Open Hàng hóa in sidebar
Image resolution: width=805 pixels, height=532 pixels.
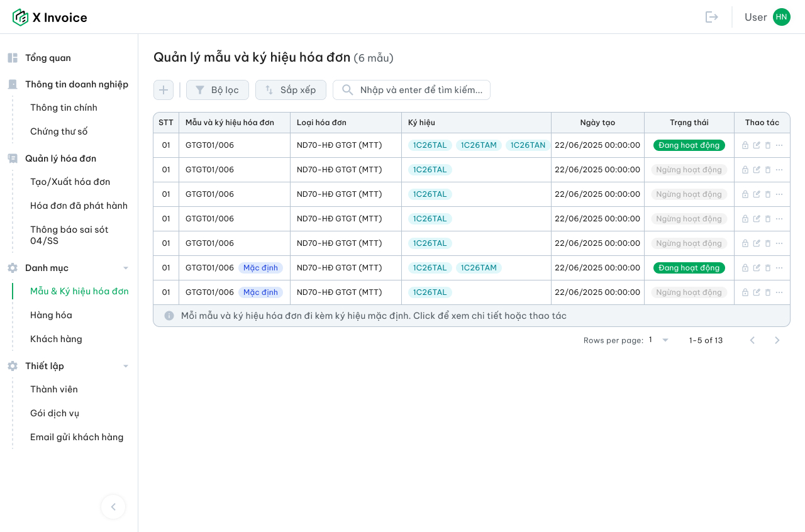[x=51, y=315]
